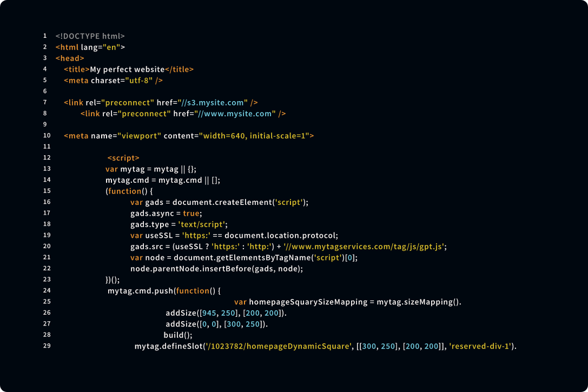The width and height of the screenshot is (588, 392).
Task: Select the html lang="en" tag
Action: click(x=90, y=47)
